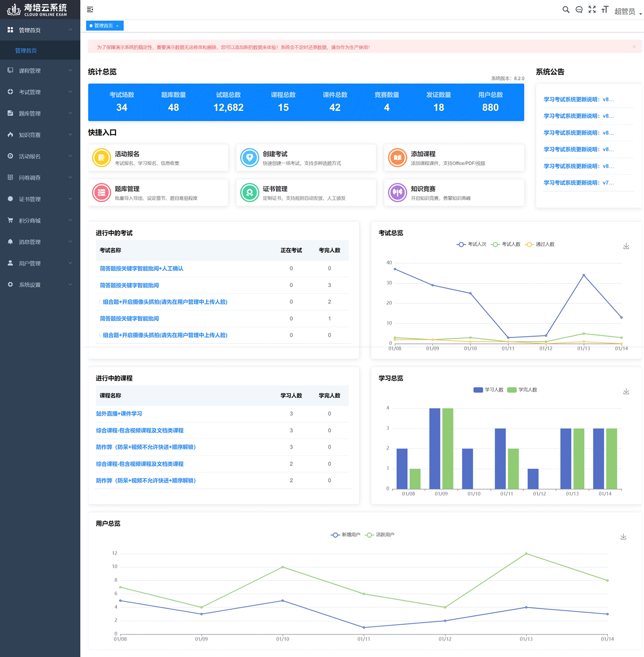Open the 站外直播+课件学习 course link
Screen dimensions: 644x657
click(x=119, y=414)
